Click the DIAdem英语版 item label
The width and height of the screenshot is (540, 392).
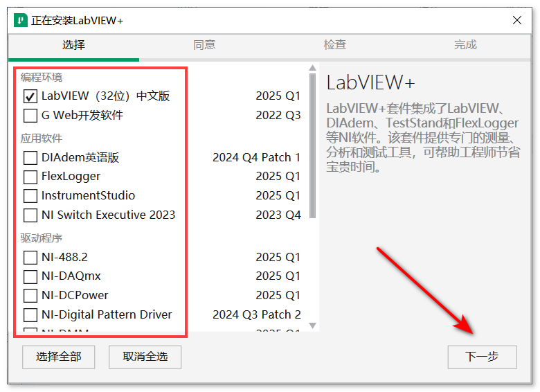point(80,157)
